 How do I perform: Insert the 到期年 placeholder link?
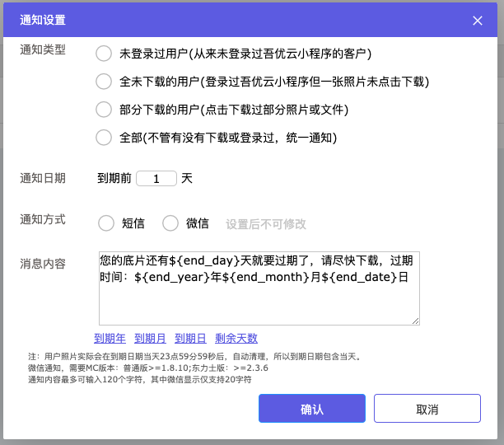[x=110, y=338]
